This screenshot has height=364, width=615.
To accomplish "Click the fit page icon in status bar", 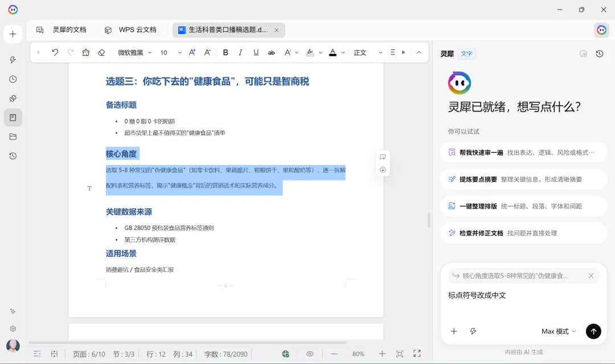I will (400, 354).
